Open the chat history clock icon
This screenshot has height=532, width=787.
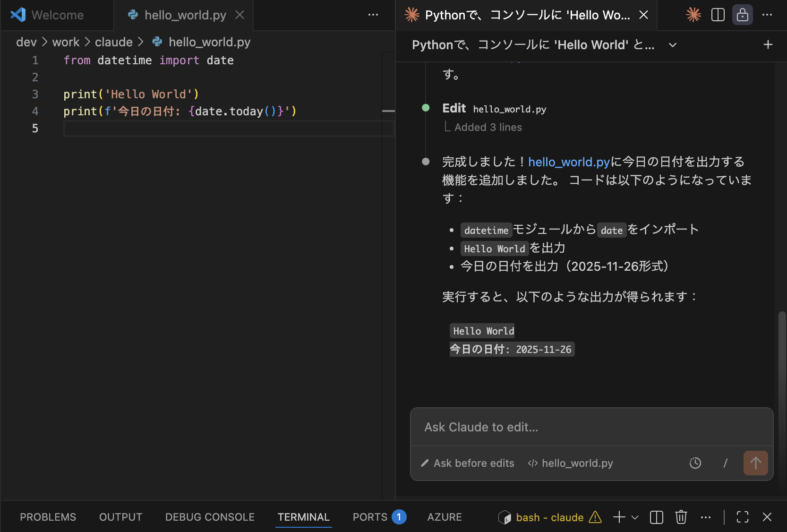695,463
